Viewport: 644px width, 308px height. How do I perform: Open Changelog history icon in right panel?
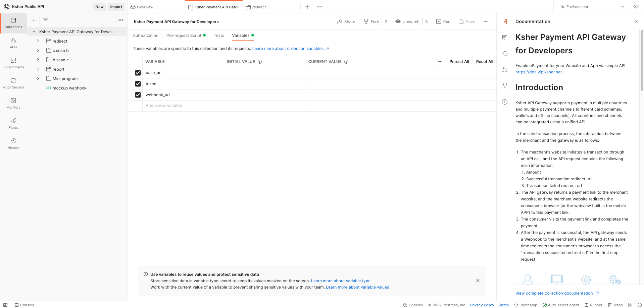pos(504,54)
